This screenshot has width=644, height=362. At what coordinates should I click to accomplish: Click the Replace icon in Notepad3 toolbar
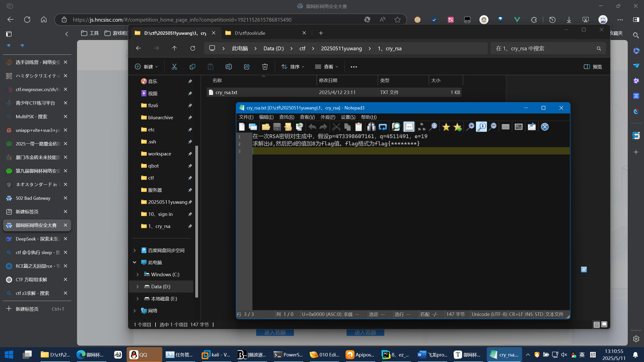pyautogui.click(x=383, y=127)
